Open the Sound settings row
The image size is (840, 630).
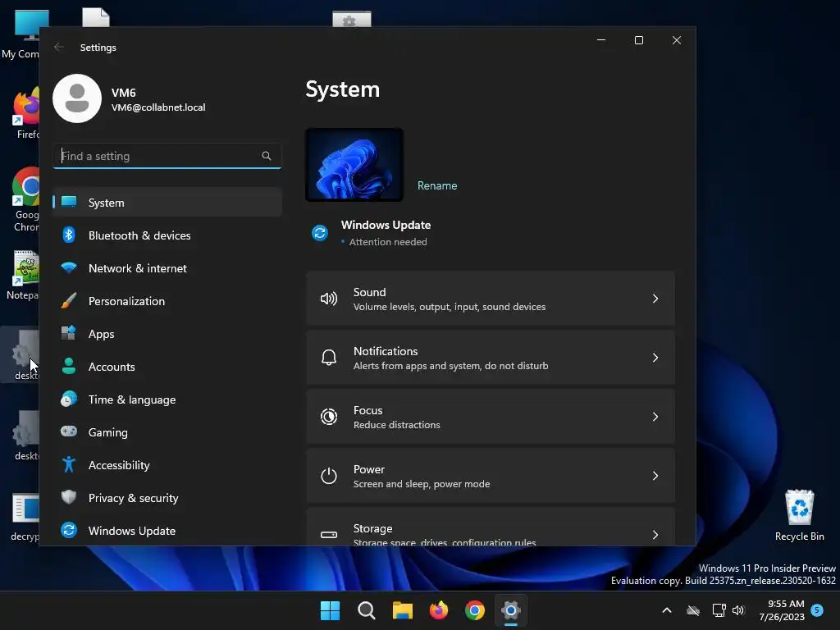(x=491, y=299)
